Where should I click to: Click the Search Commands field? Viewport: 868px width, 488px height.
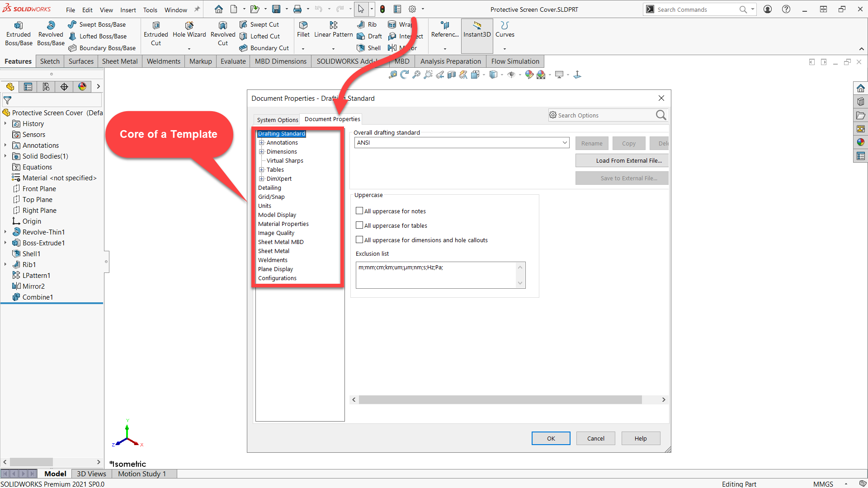tap(696, 9)
